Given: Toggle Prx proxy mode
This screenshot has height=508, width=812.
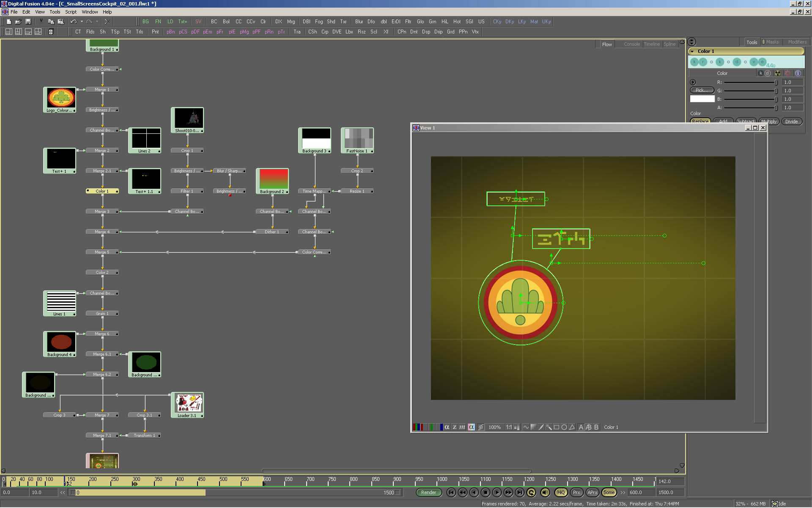Looking at the screenshot, I should point(576,492).
